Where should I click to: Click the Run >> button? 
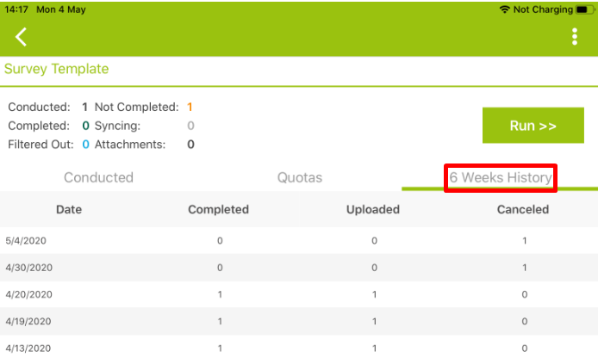coord(533,126)
